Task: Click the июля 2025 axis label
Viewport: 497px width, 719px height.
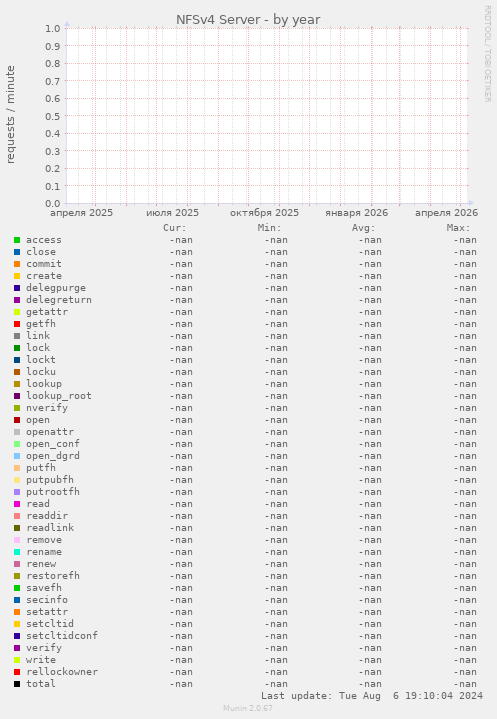Action: pos(172,213)
